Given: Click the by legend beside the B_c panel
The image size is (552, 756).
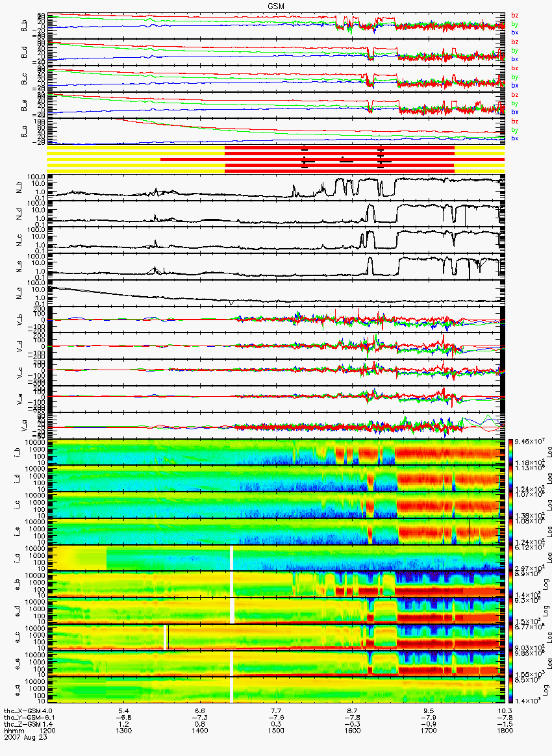Looking at the screenshot, I should (x=514, y=77).
